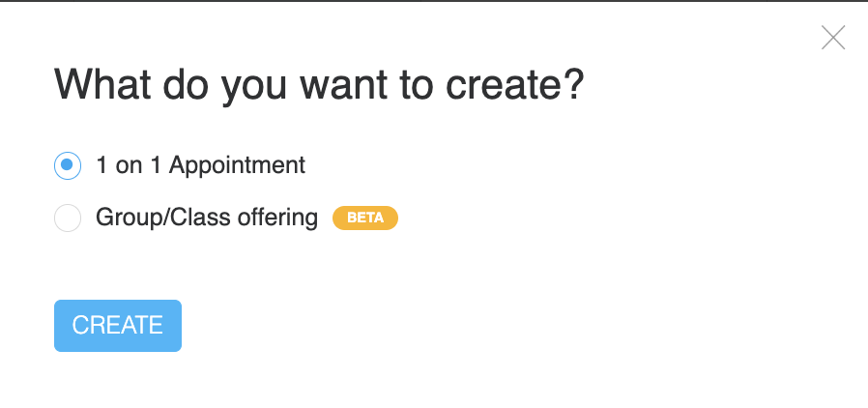Click the "What do you want to create?" heading
868x408 pixels.
[320, 86]
